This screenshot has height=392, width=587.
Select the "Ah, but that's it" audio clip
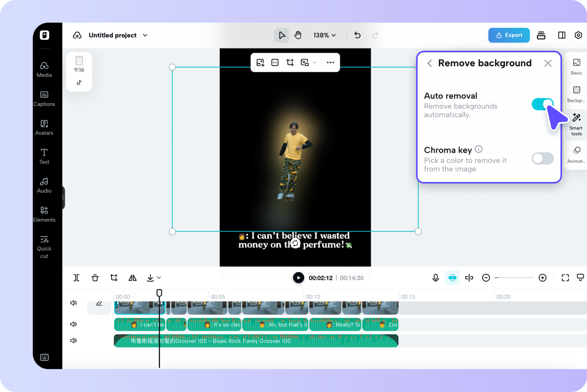[276, 324]
